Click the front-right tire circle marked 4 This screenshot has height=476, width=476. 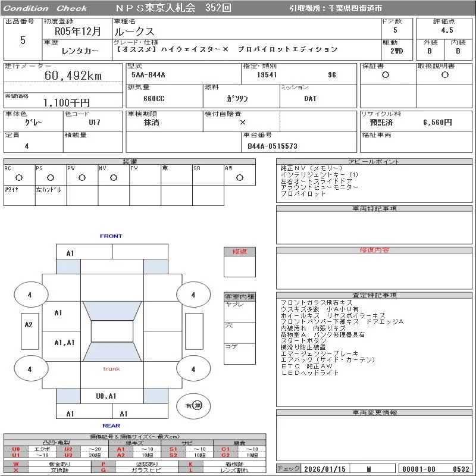point(193,295)
